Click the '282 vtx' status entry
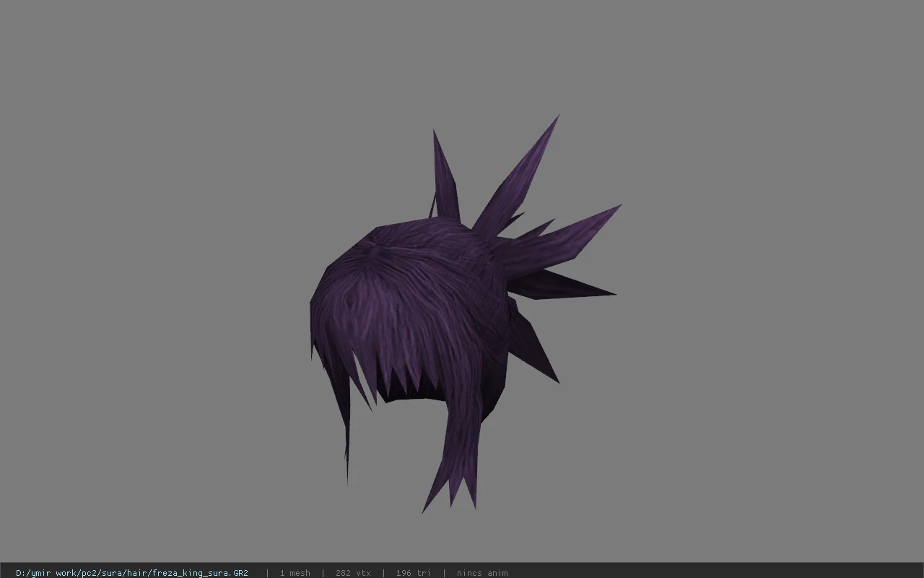Screen dimensions: 924x578 pyautogui.click(x=353, y=573)
